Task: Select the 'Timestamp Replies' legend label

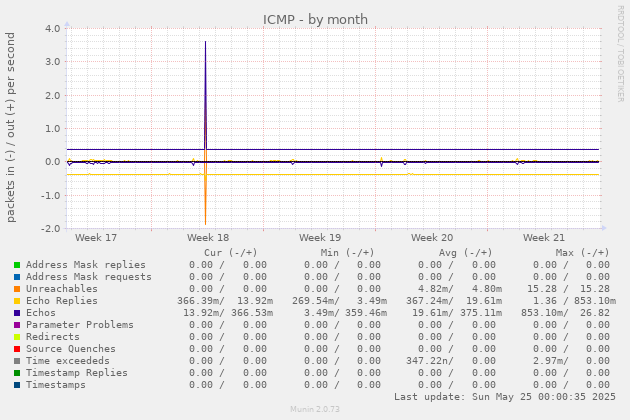Action: 77,373
